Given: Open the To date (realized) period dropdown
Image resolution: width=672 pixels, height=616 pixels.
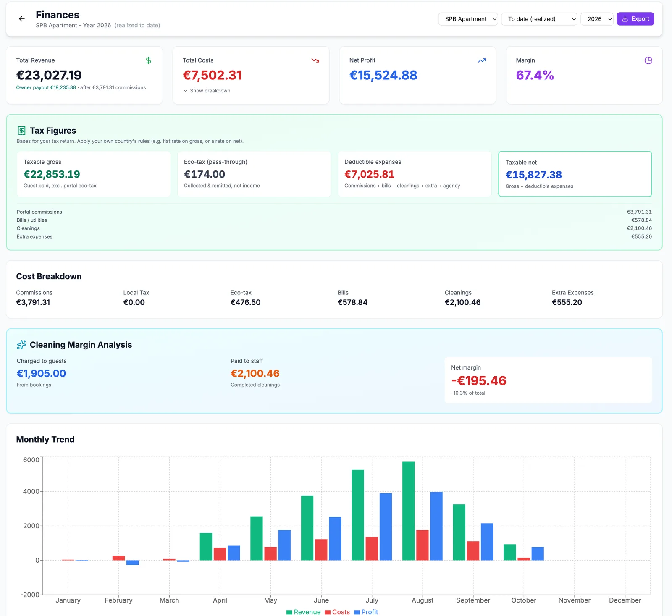Looking at the screenshot, I should (x=539, y=19).
